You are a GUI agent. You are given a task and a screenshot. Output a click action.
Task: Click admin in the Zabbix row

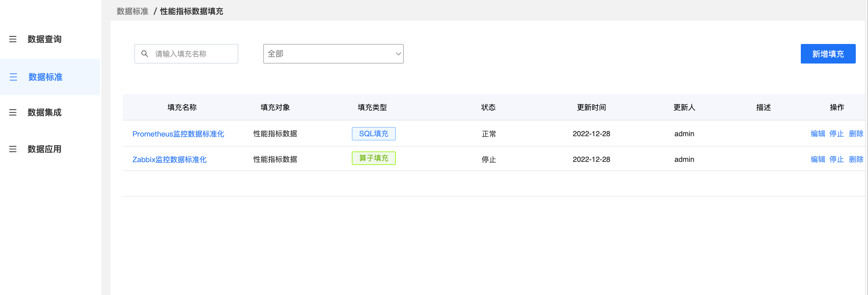[x=684, y=159]
